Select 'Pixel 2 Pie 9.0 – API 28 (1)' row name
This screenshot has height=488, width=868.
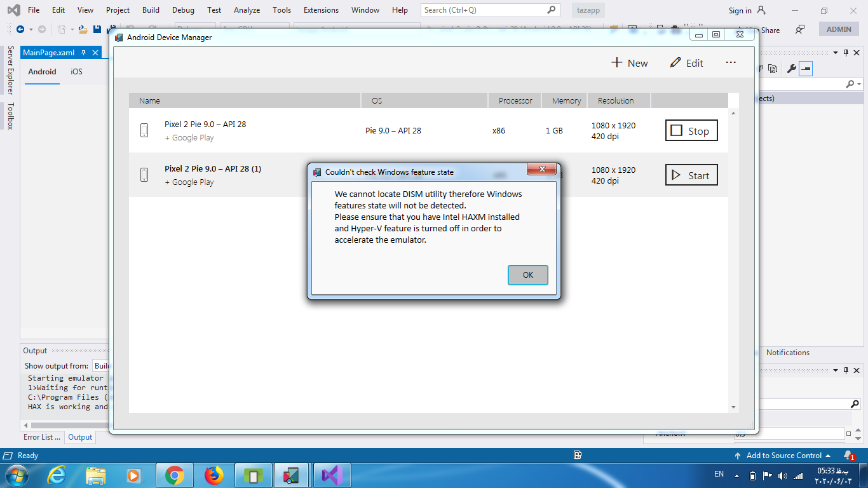(x=213, y=168)
